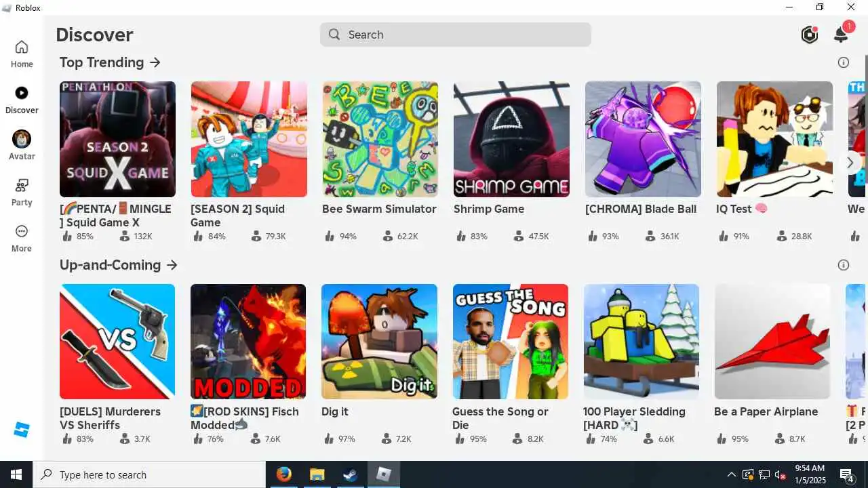This screenshot has height=488, width=868.
Task: Select the Discover sidebar icon
Action: pyautogui.click(x=22, y=93)
